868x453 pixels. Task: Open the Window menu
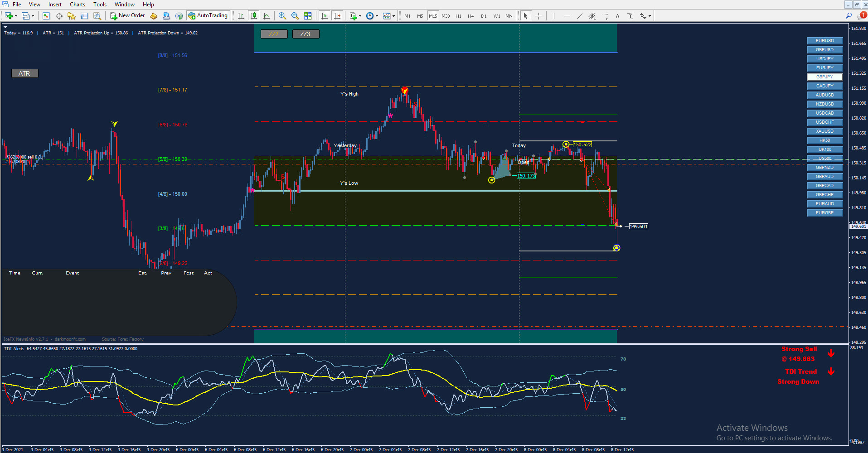pos(124,5)
